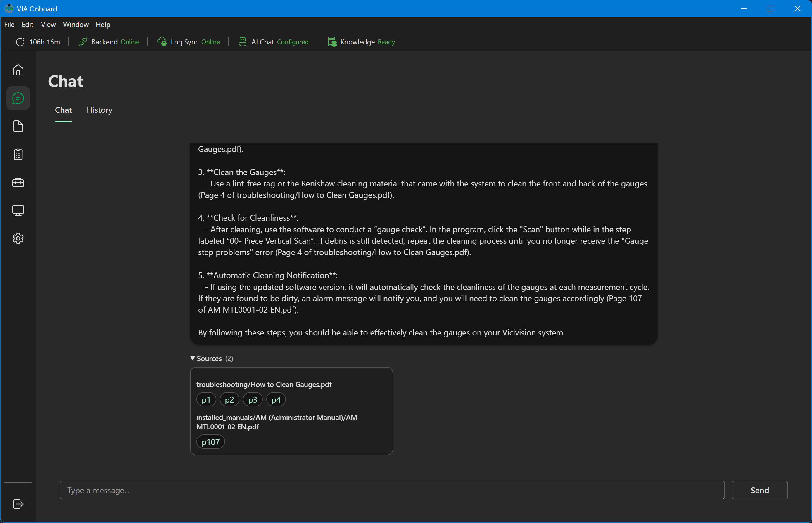812x523 pixels.
Task: Open page p1 of Clean Gauges source
Action: point(206,400)
